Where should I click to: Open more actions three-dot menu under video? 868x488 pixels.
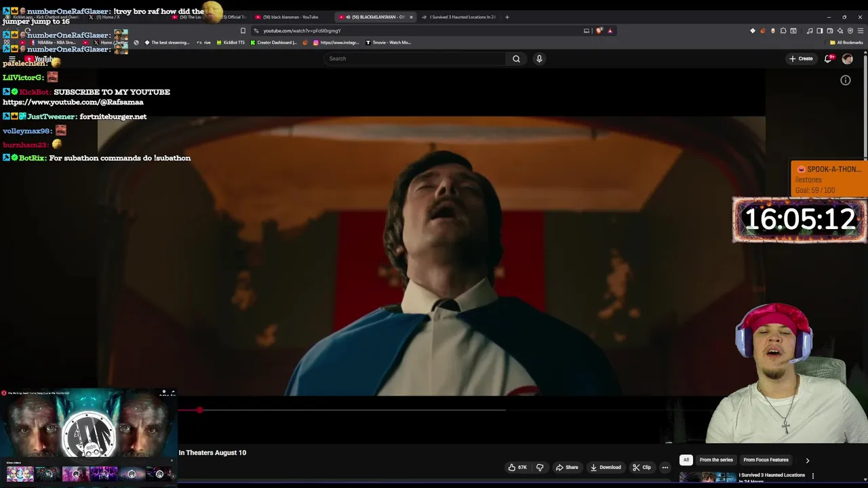pos(665,467)
